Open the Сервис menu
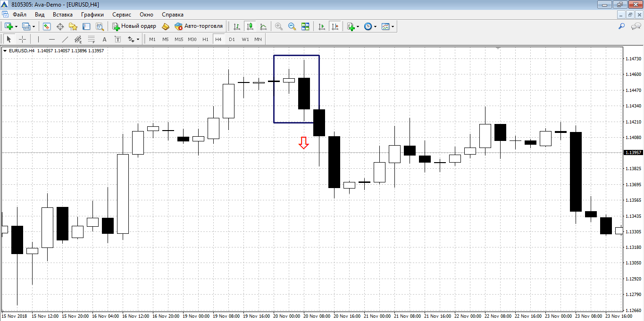This screenshot has width=644, height=321. point(122,15)
